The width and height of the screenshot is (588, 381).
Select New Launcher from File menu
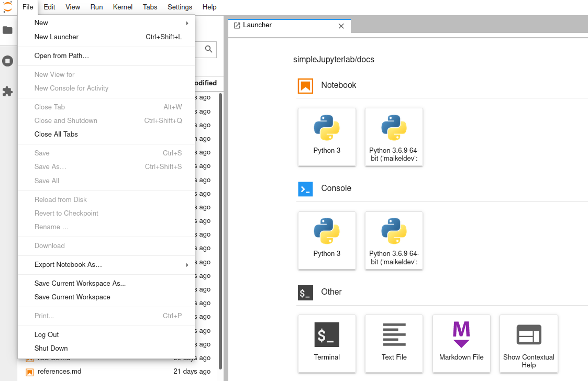point(106,37)
